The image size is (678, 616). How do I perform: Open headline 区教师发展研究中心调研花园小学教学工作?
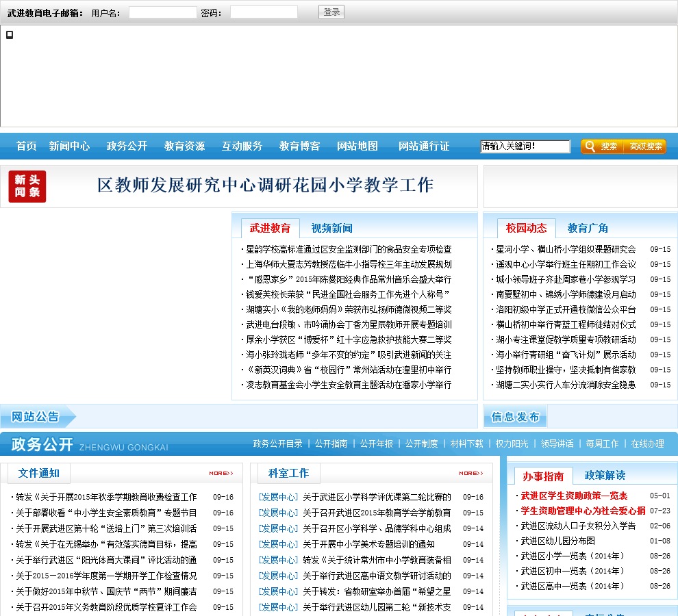(265, 185)
